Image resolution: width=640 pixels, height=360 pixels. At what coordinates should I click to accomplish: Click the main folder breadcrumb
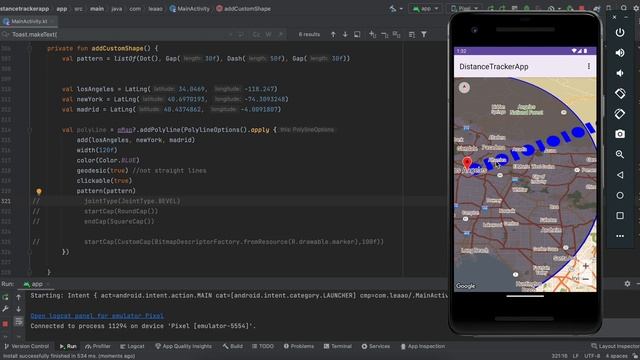[x=97, y=8]
